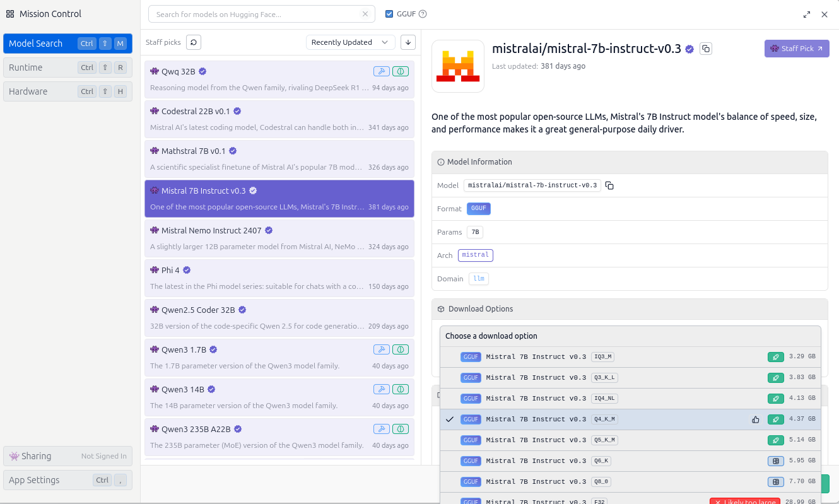This screenshot has height=504, width=839.
Task: Choose the IQ3_M 3.29 GB download option
Action: 631,357
